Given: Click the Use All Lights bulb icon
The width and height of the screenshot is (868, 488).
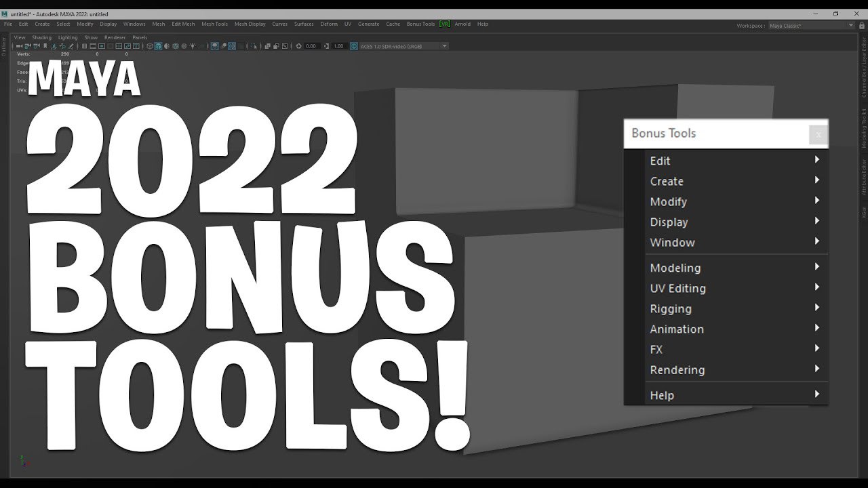Looking at the screenshot, I should pos(193,46).
